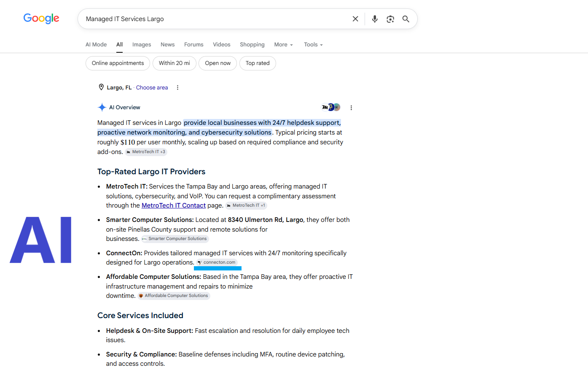588x370 pixels.
Task: Apply the Top rated filter
Action: pos(258,63)
